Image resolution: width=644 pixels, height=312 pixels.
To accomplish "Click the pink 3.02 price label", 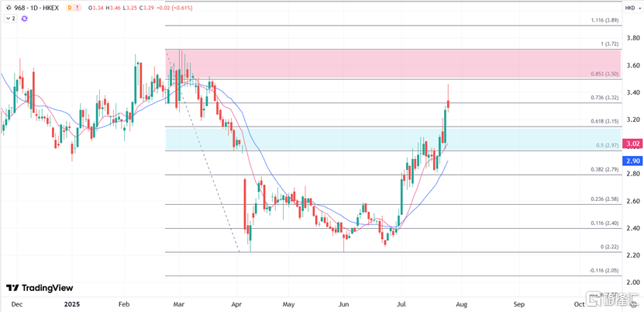I will (x=632, y=144).
